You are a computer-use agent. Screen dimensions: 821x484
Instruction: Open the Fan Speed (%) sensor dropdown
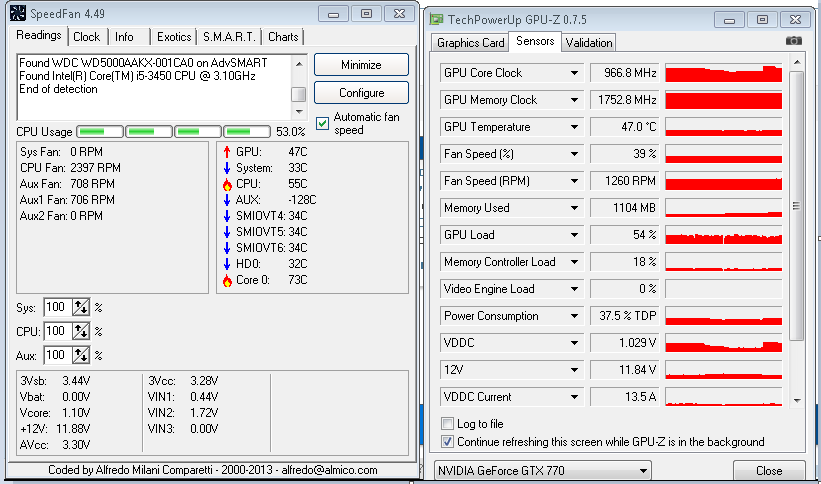(574, 154)
